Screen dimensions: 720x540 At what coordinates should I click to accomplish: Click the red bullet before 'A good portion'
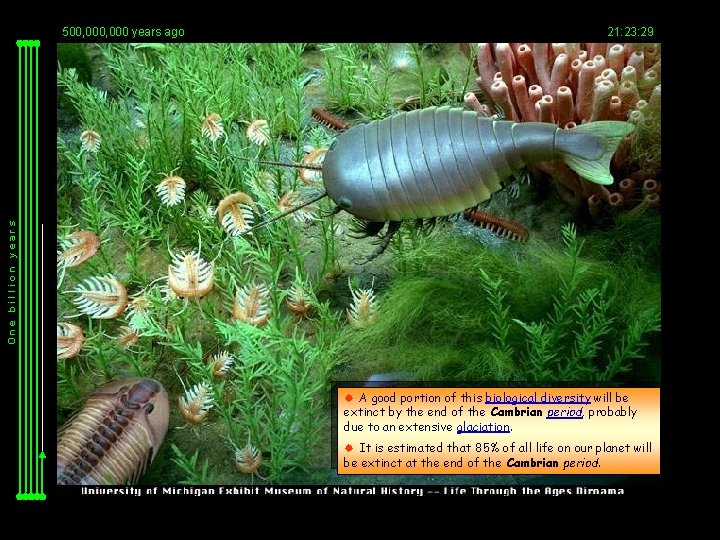point(349,398)
